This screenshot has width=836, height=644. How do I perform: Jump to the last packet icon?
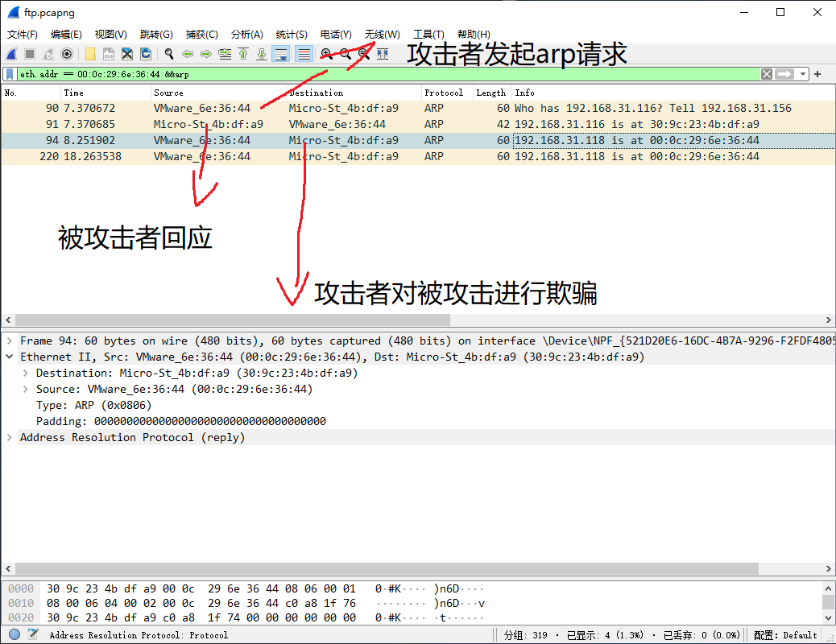click(x=262, y=54)
